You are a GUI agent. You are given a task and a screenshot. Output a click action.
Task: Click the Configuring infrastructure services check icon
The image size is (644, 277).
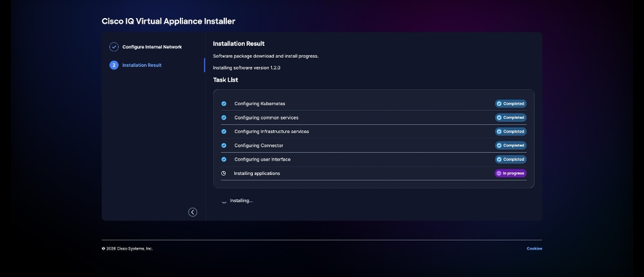tap(224, 131)
